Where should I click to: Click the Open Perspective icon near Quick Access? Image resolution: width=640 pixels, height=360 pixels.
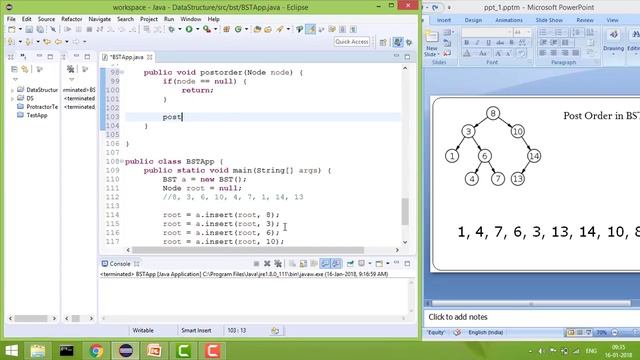coord(383,42)
